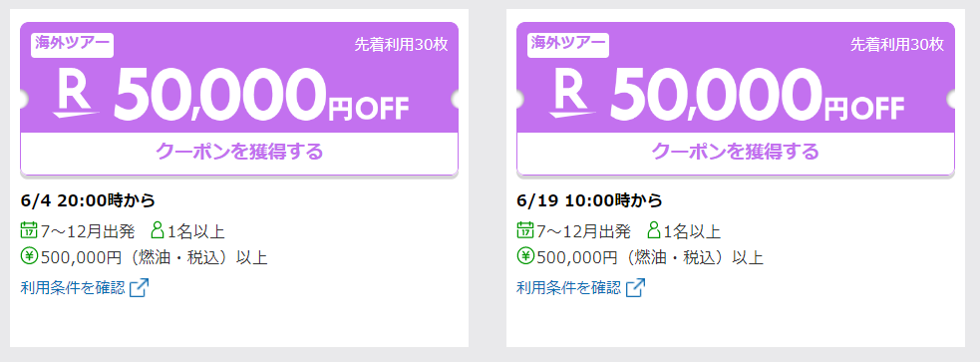Click the calendar icon under the 6/19 coupon
This screenshot has height=362, width=980.
click(525, 230)
